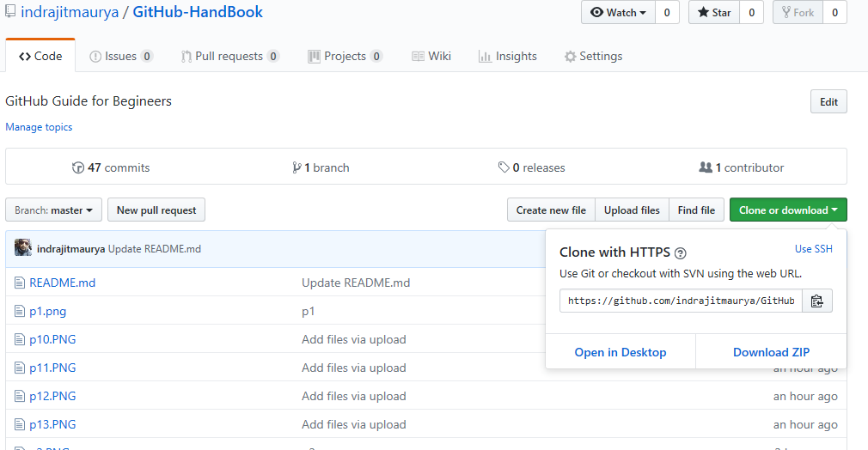868x450 pixels.
Task: Click the forks count next to Fork
Action: click(834, 12)
